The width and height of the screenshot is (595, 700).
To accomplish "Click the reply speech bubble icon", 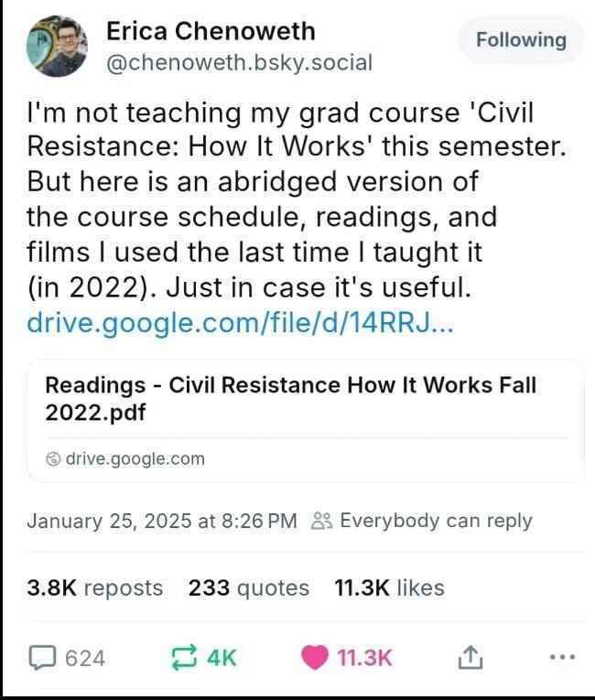I will 41,657.
